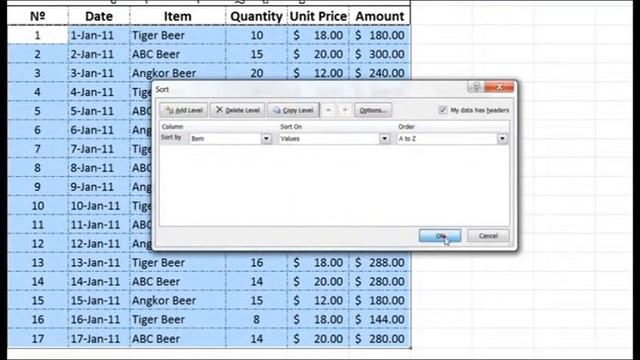Image resolution: width=640 pixels, height=360 pixels.
Task: Click the date cell 13-Jan-11
Action: (99, 262)
